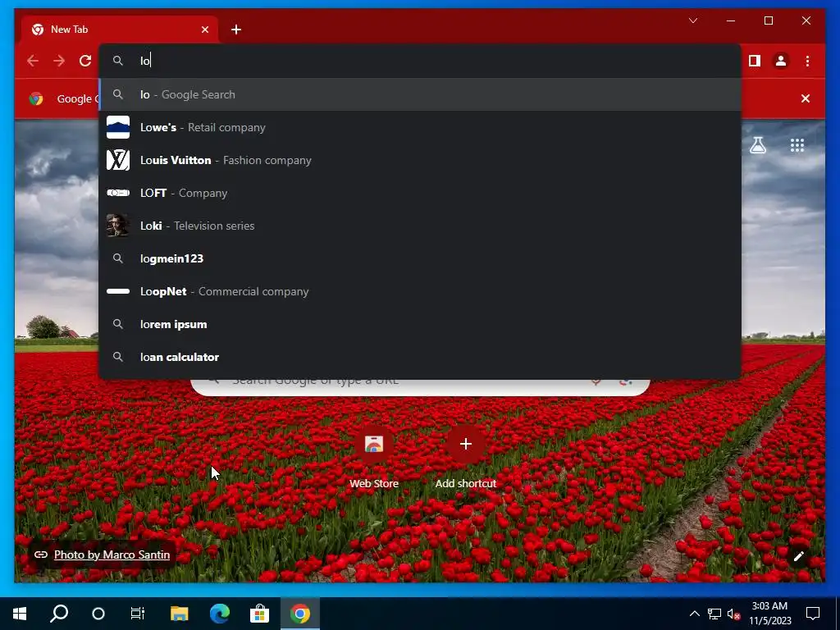Choose the Louis Vuitton suggestion
Image resolution: width=840 pixels, height=630 pixels.
(x=421, y=160)
